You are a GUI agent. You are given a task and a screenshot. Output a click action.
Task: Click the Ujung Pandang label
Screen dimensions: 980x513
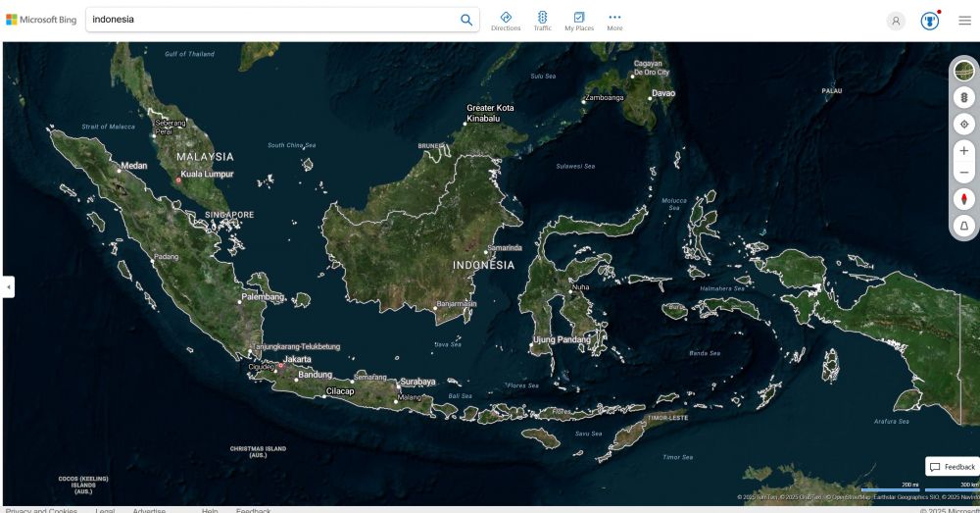pos(562,339)
